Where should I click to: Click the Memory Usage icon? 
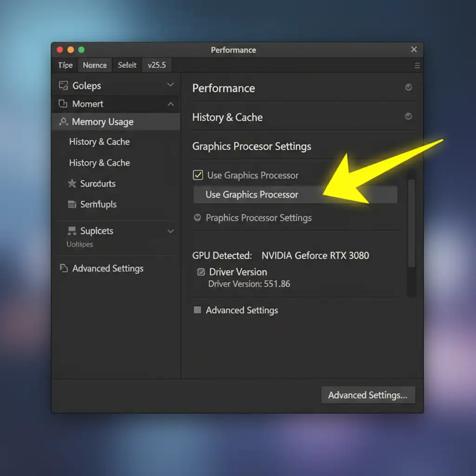tap(64, 122)
